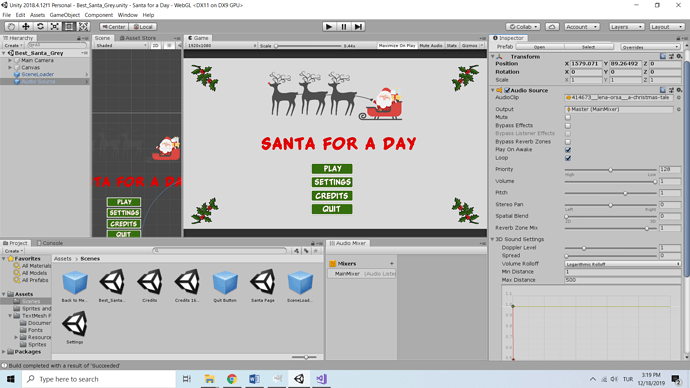Switch to the Scene tab
Screen dimensions: 690x388
[103, 38]
